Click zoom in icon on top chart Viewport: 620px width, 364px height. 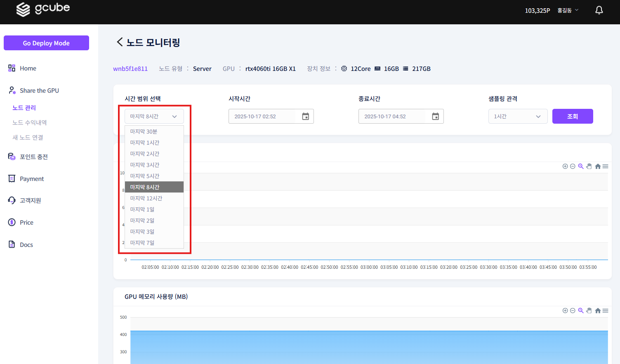coord(565,166)
